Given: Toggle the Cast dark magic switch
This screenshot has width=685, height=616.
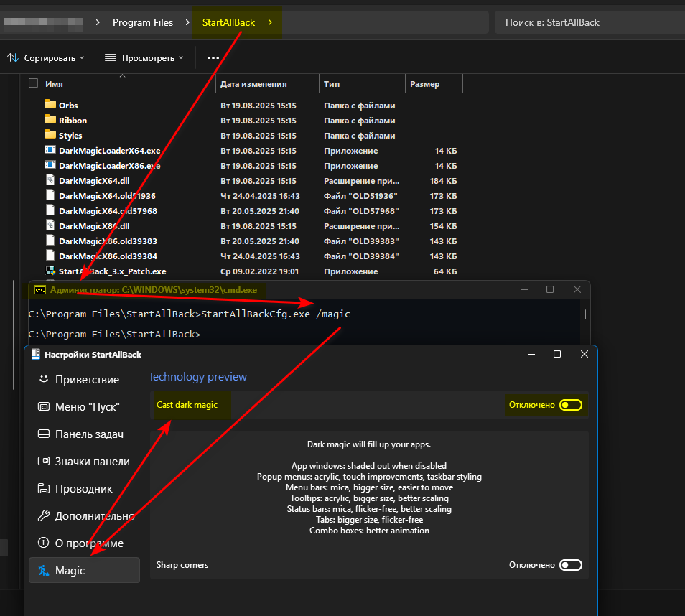Looking at the screenshot, I should 571,405.
